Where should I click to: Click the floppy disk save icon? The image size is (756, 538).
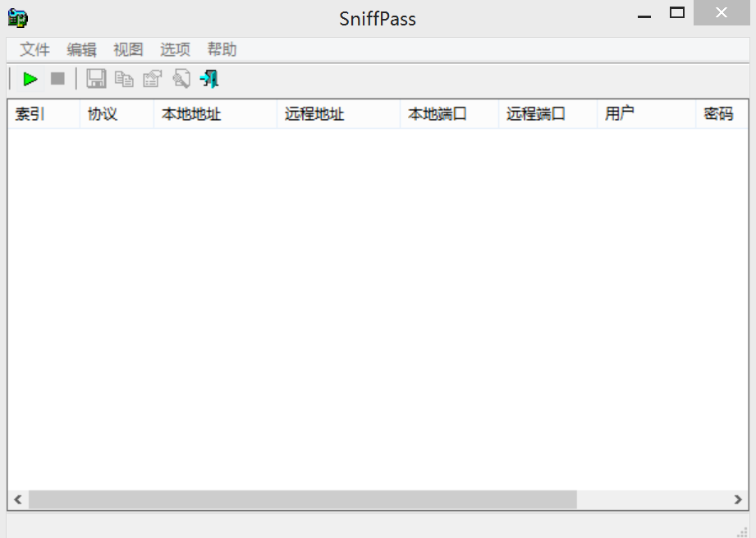click(x=96, y=79)
